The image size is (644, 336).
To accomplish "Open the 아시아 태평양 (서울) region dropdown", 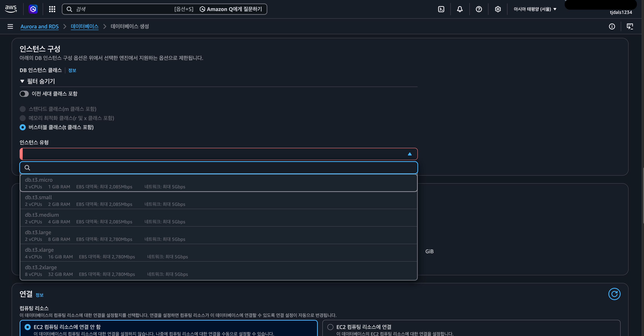I will point(535,9).
